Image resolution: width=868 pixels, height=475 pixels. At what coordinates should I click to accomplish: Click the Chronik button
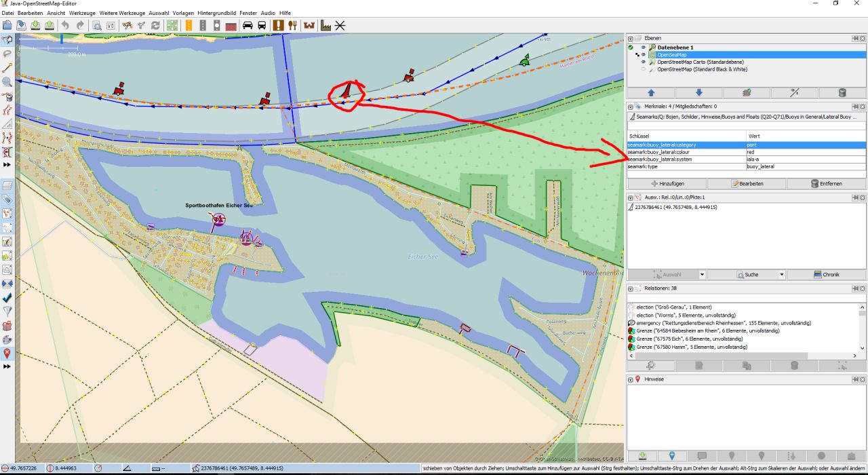point(827,275)
